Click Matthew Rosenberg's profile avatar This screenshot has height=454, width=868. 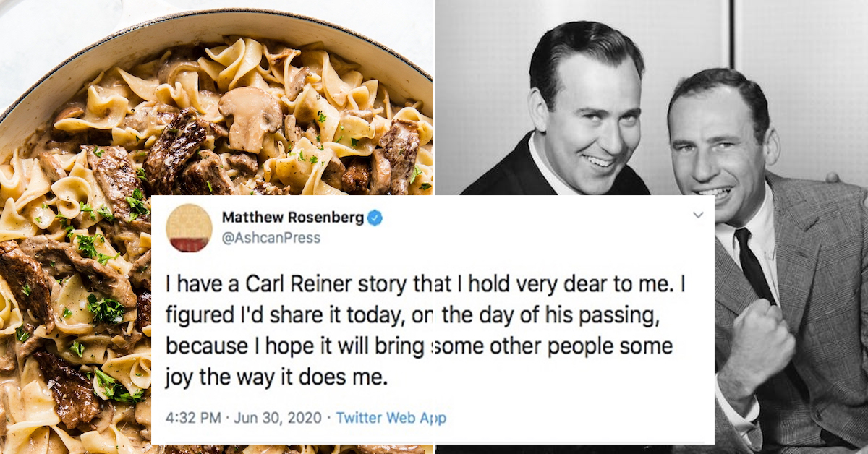click(x=189, y=228)
